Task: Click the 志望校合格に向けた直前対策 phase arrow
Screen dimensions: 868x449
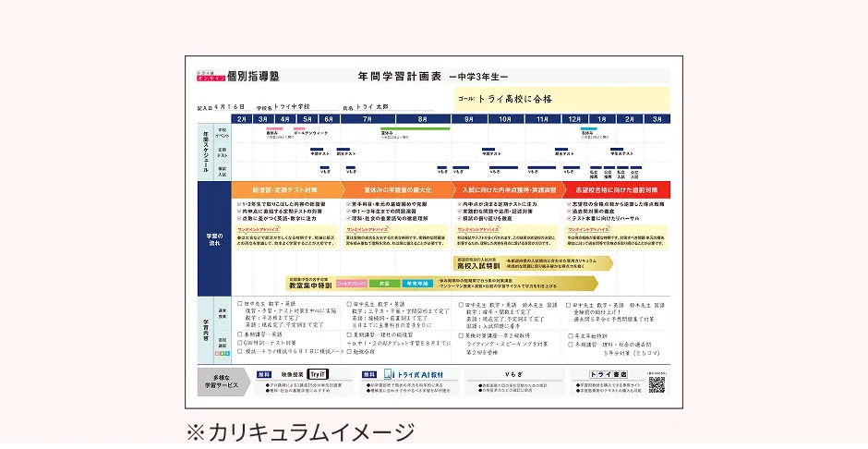Action: pos(617,190)
